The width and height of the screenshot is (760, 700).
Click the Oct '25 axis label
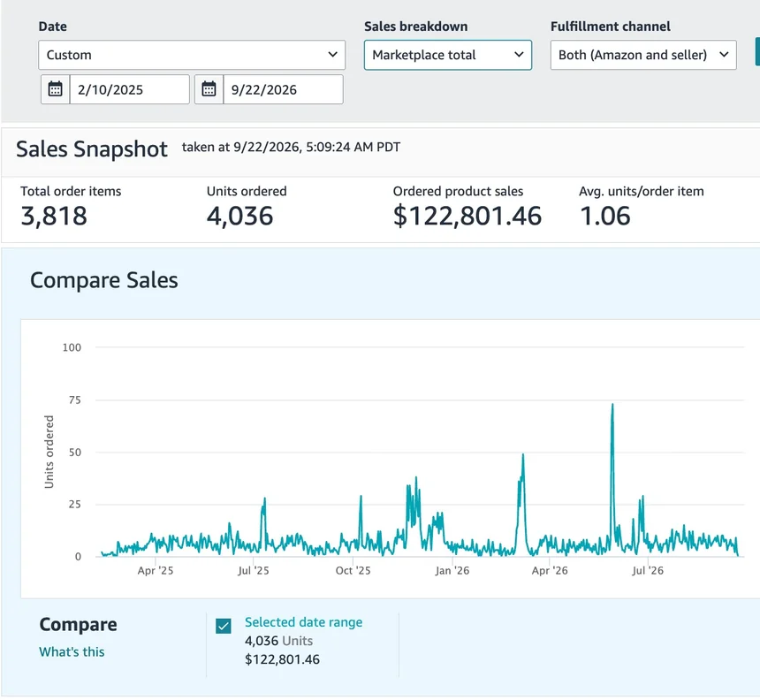click(x=353, y=571)
